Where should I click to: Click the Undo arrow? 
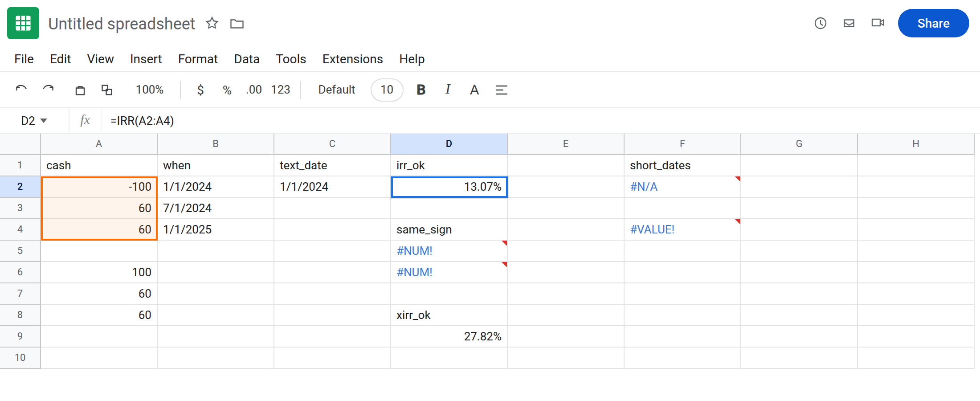pos(21,90)
